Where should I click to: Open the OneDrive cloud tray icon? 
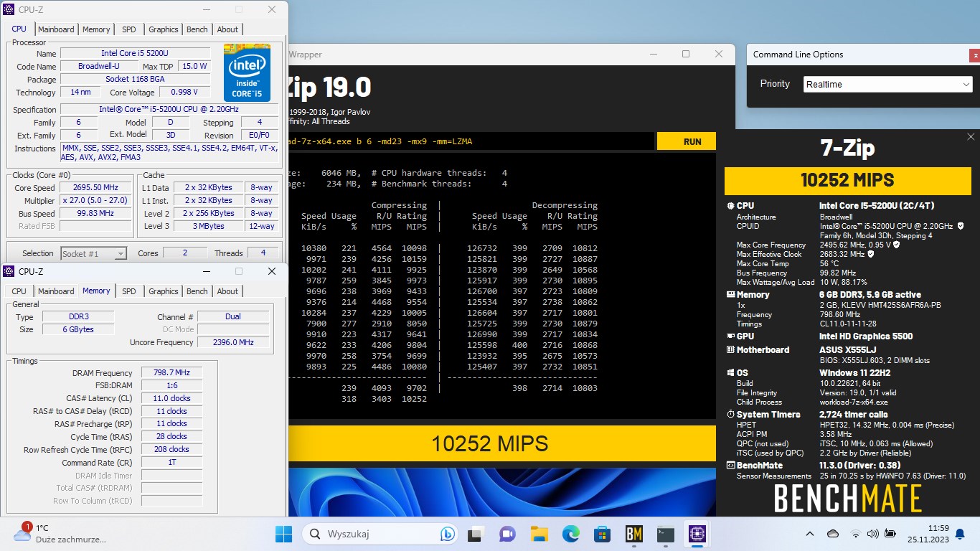[833, 534]
